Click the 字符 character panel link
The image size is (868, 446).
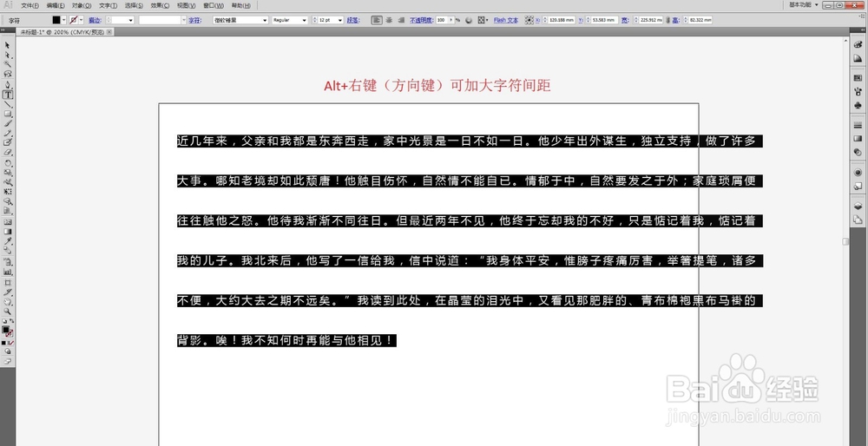tap(194, 20)
